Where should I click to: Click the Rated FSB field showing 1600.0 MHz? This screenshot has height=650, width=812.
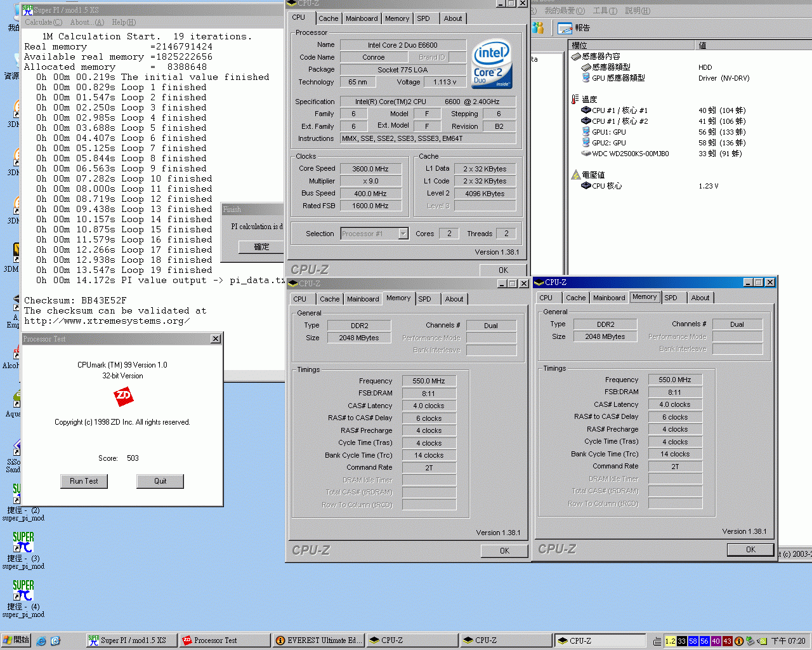click(370, 206)
